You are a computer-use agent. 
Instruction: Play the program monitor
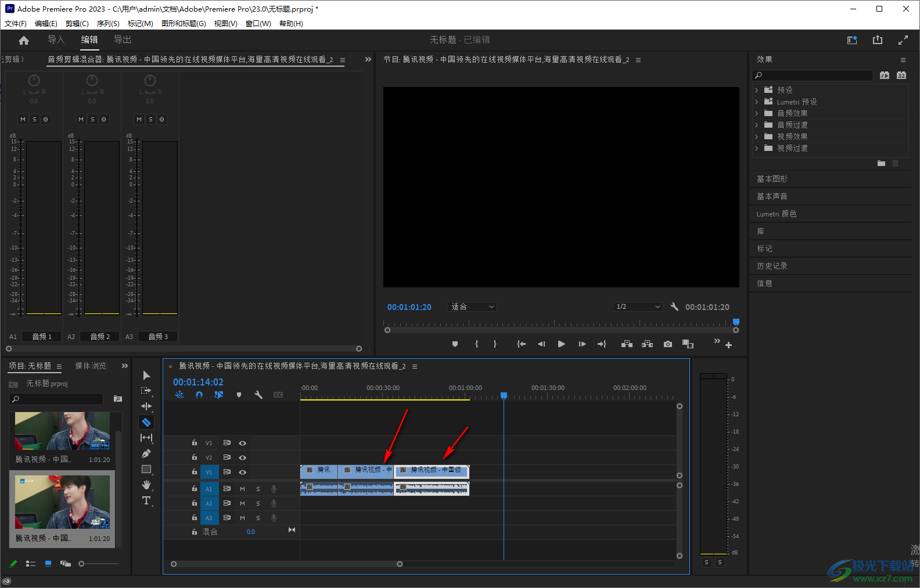[561, 344]
